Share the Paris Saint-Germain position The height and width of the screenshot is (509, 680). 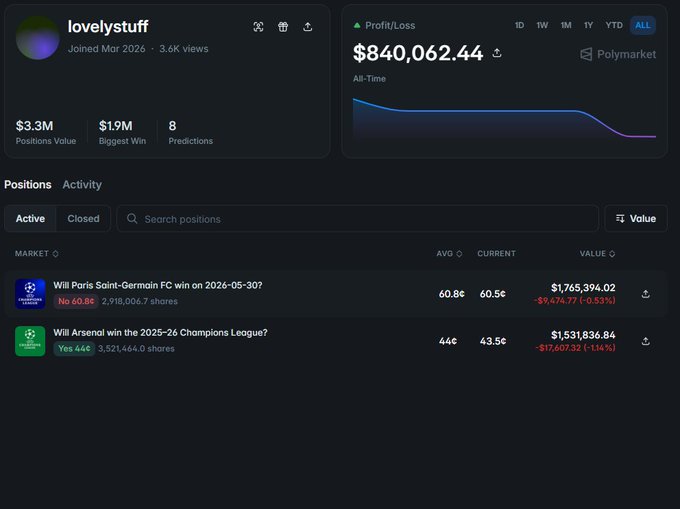645,294
